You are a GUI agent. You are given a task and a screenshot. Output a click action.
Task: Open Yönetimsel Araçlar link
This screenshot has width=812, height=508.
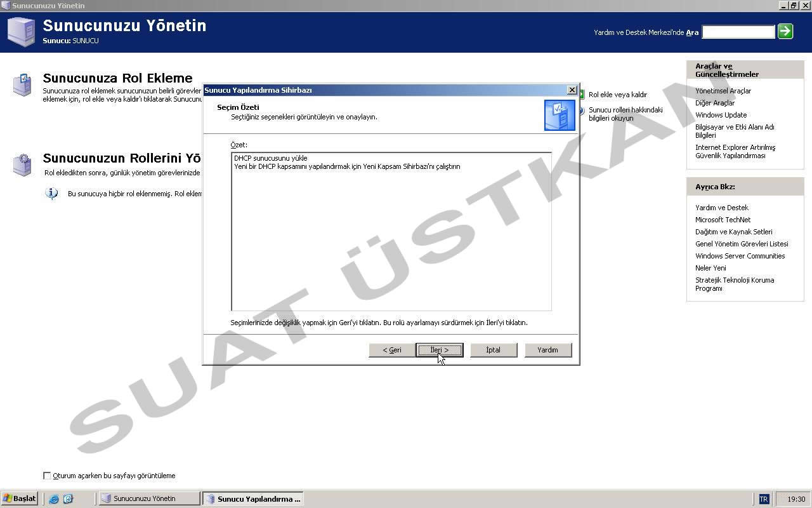[723, 91]
